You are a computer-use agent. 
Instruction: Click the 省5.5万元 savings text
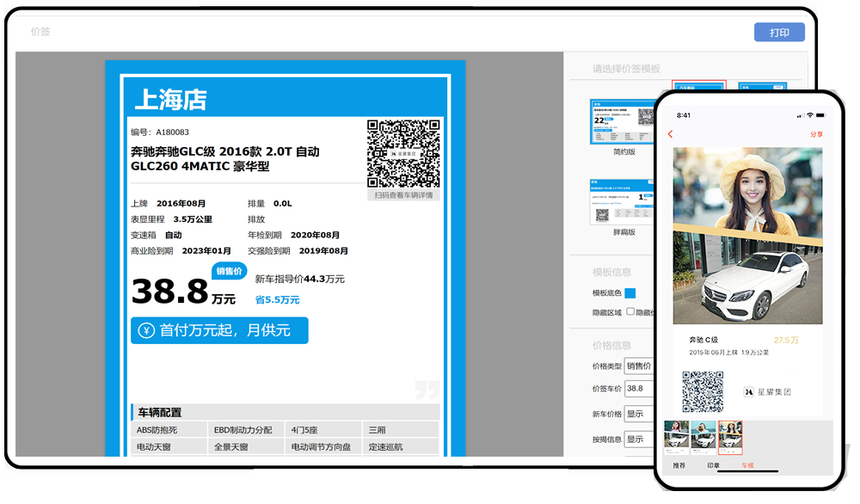point(278,300)
